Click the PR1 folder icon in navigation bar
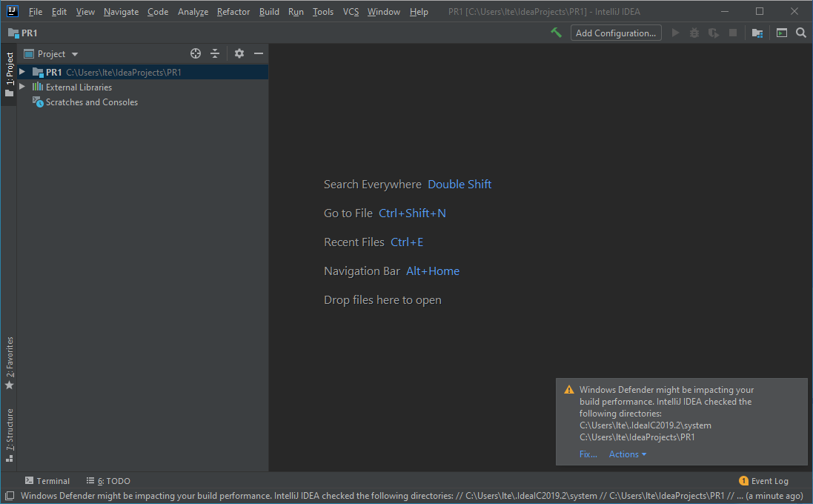This screenshot has height=504, width=813. coord(13,33)
